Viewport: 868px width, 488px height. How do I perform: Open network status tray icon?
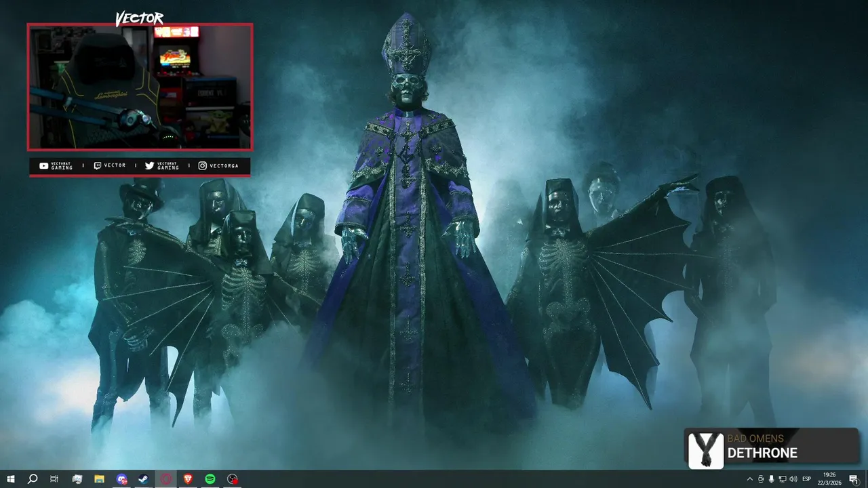783,479
